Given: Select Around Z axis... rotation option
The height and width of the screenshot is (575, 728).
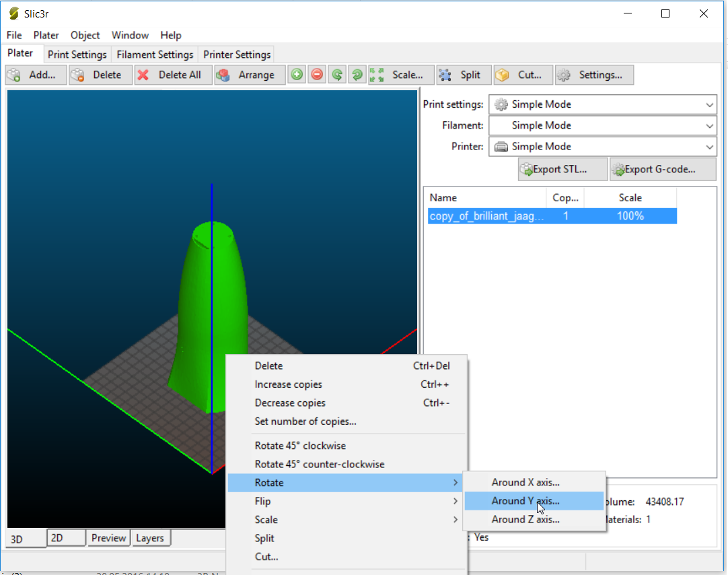Looking at the screenshot, I should (534, 520).
